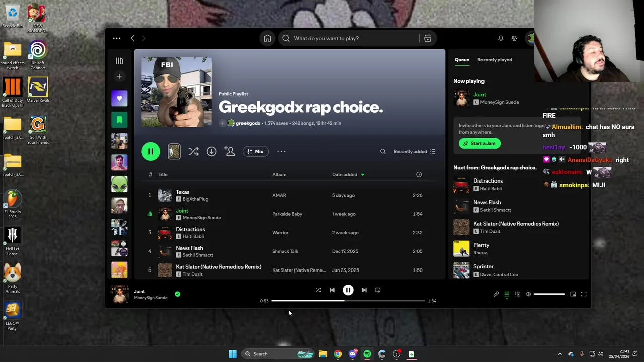Screen dimensions: 644x362
Task: Pause playlist with the large green button
Action: [151, 151]
